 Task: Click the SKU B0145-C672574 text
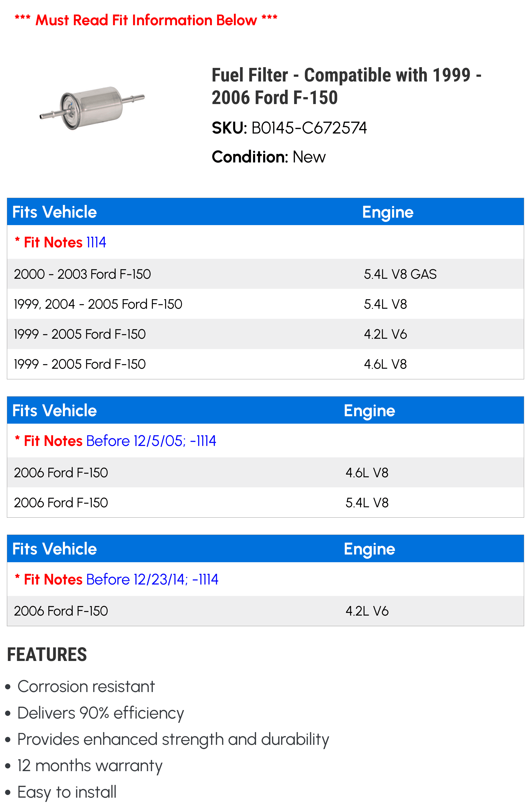click(x=289, y=128)
